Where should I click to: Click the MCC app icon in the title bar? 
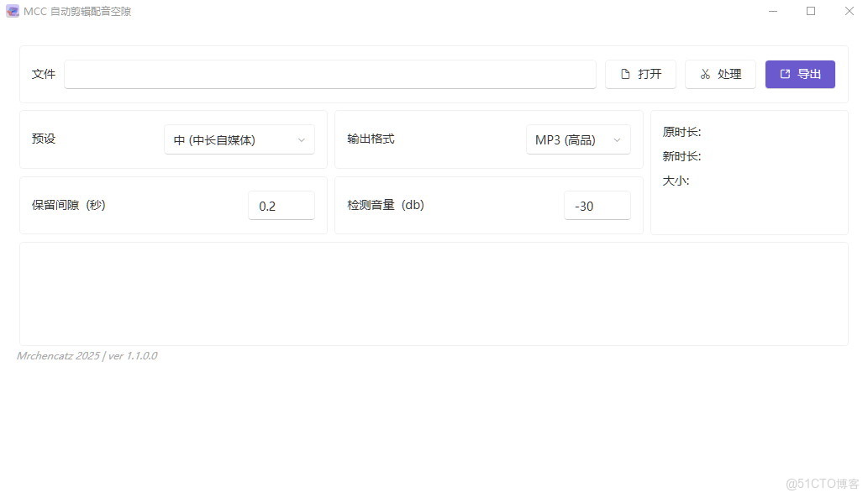12,11
